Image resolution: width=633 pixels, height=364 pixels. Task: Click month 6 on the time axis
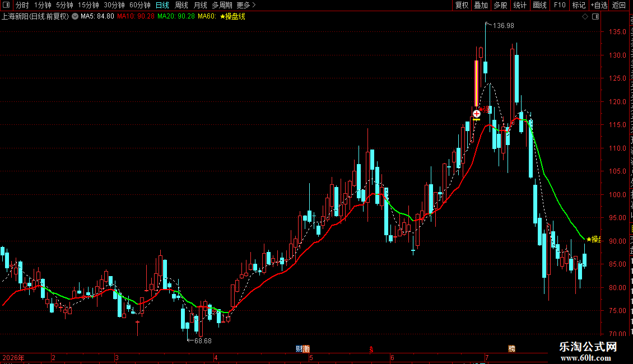(x=392, y=357)
